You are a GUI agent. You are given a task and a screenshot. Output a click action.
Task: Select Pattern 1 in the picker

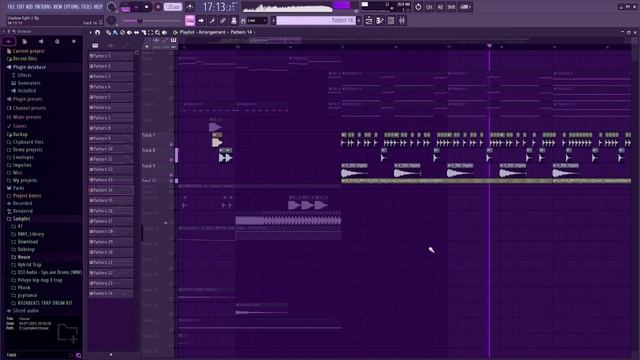point(111,56)
